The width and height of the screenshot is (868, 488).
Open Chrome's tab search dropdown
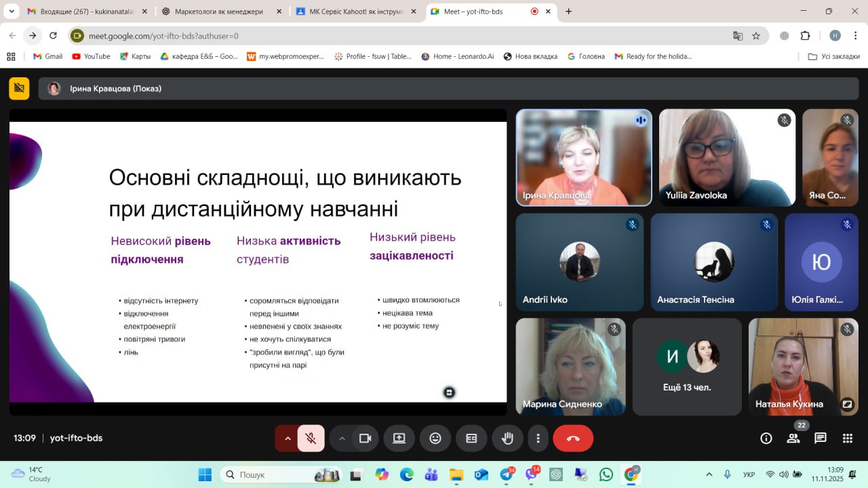pyautogui.click(x=12, y=12)
